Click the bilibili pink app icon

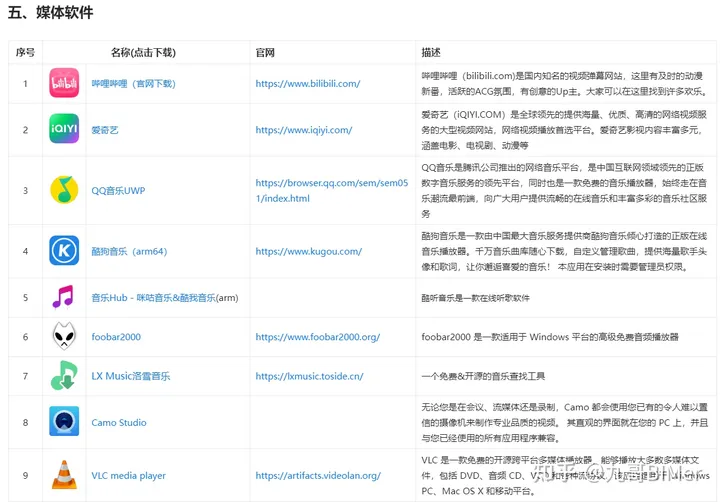pos(64,83)
